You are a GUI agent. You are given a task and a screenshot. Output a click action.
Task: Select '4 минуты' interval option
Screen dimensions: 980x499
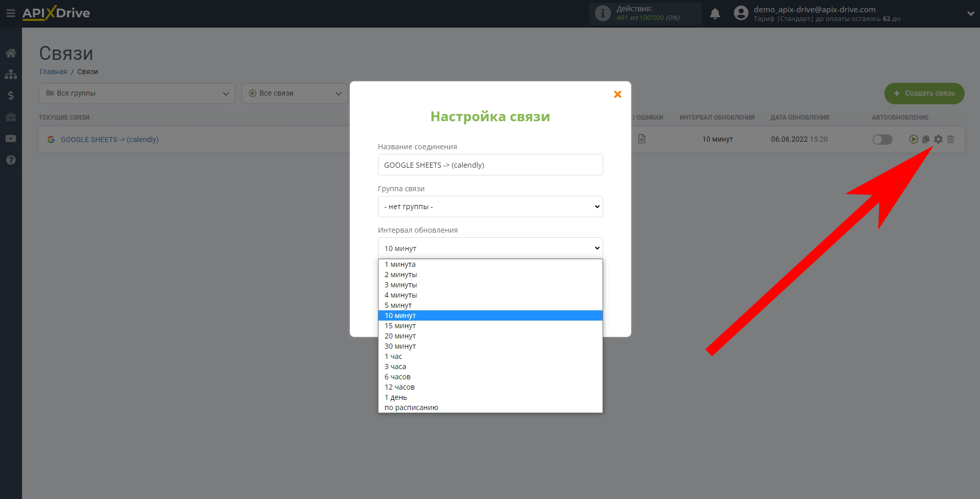490,295
